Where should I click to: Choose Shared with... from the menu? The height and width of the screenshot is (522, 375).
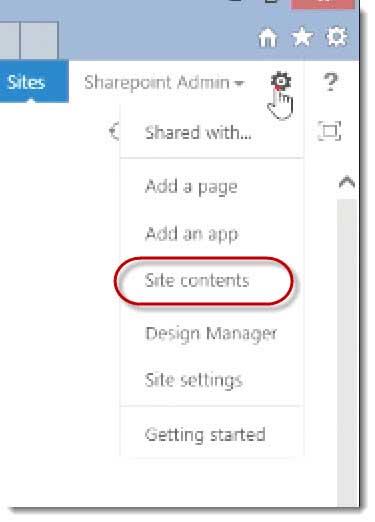point(198,133)
